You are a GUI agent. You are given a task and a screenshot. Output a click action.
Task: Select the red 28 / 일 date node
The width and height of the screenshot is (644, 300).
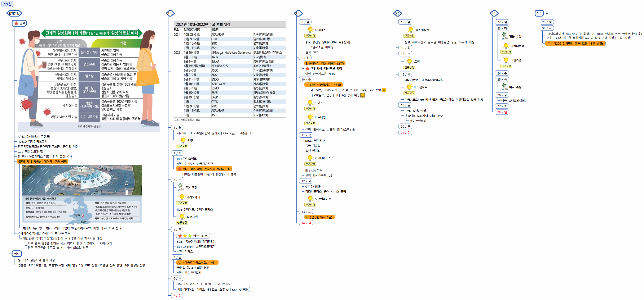502,112
